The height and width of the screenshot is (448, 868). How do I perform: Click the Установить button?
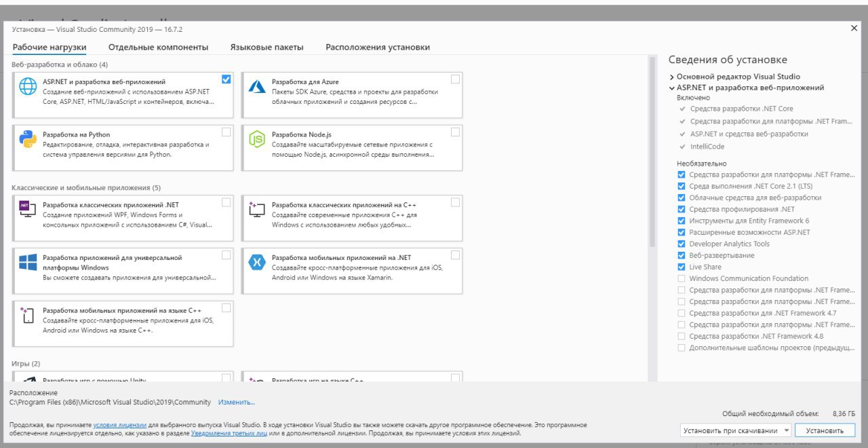click(825, 430)
